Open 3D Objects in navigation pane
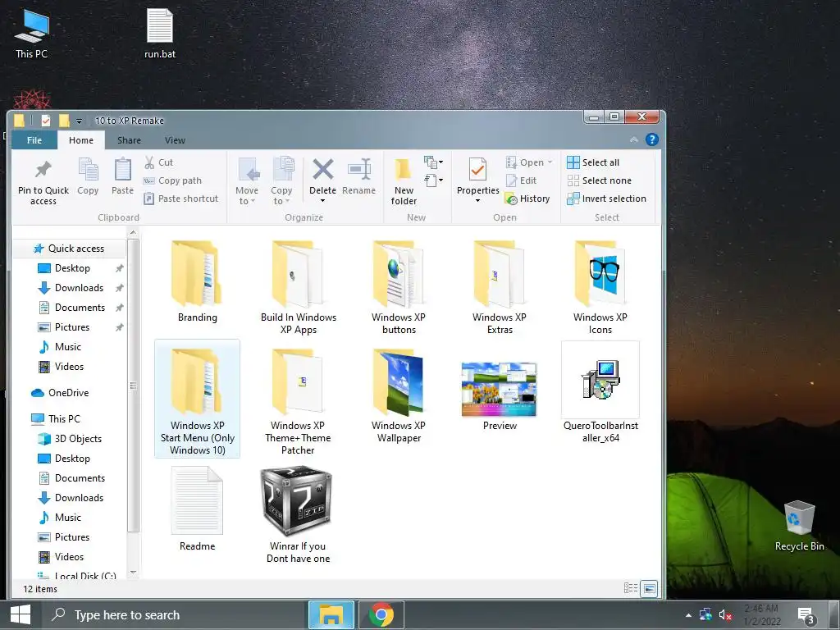Viewport: 840px width, 630px height. (x=78, y=439)
